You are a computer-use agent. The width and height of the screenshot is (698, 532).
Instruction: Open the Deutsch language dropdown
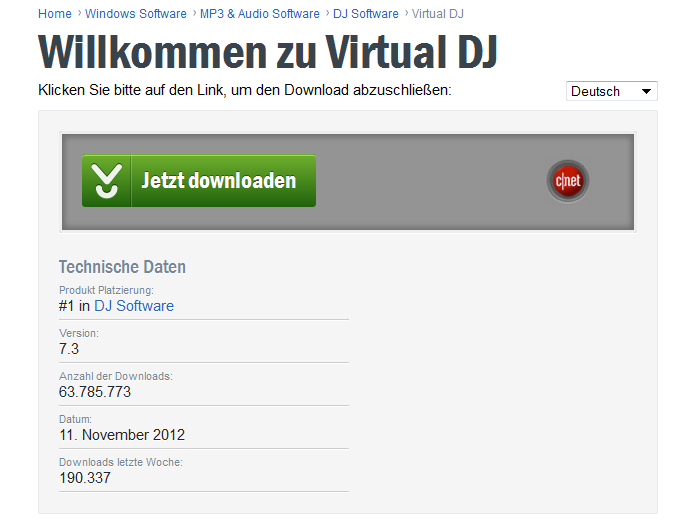[612, 91]
